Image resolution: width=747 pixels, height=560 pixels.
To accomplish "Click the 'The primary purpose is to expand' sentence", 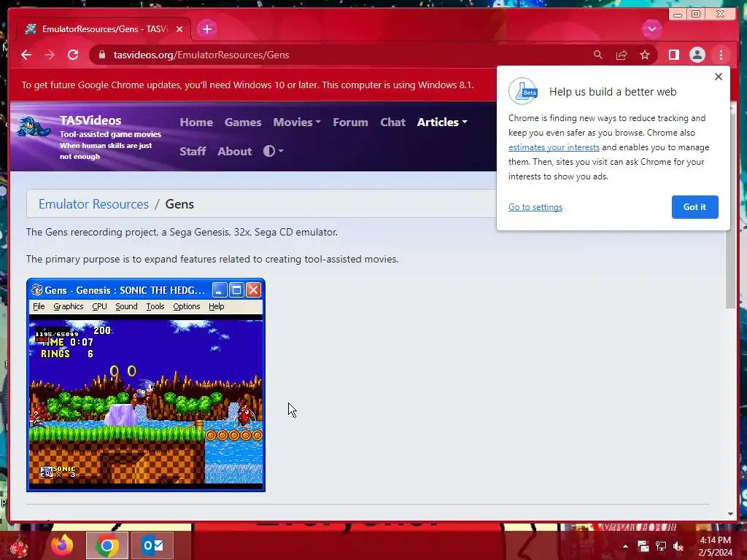I will tap(212, 259).
